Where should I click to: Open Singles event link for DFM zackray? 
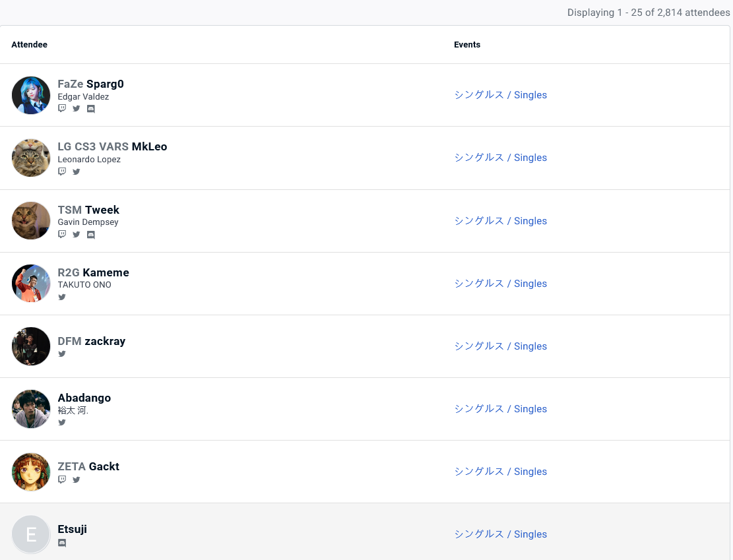click(x=501, y=346)
